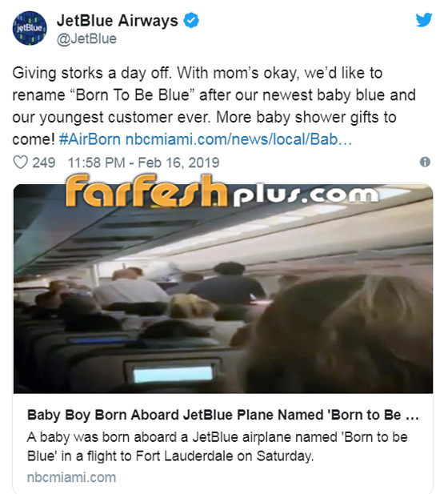Open the 11:58 PM - Feb 16, 2019 timestamp
Screen dimensions: 448x494
[143, 163]
